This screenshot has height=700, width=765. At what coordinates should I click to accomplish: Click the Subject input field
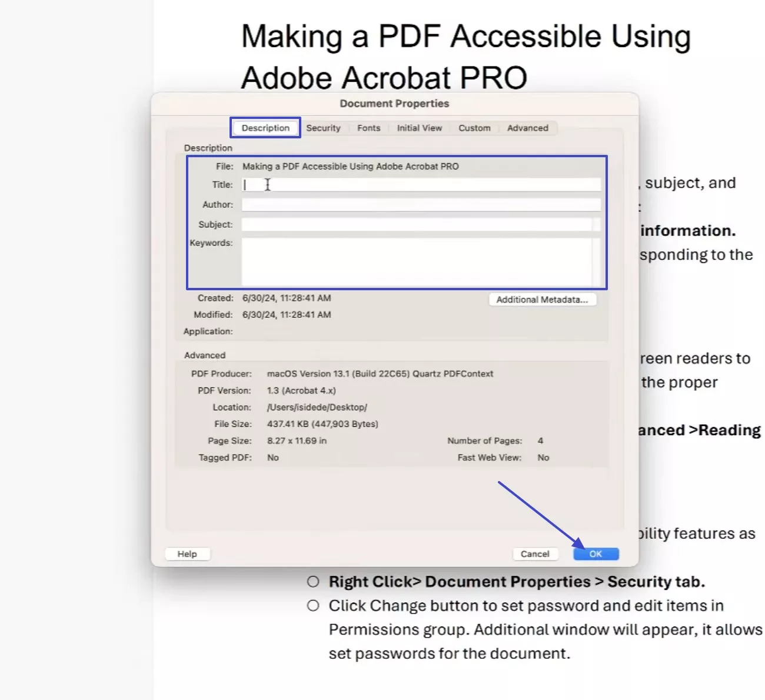coord(412,224)
